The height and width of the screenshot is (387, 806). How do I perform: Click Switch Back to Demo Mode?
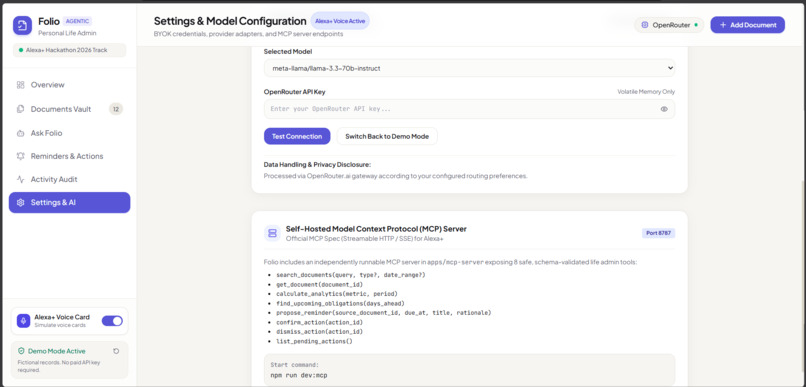coord(387,136)
